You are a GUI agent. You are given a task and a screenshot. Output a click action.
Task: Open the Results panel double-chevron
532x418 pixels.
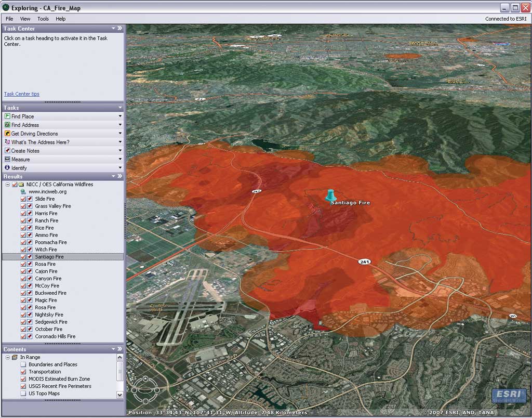point(119,176)
